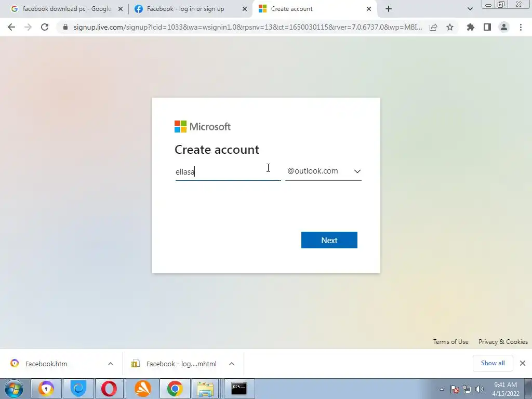Open the Facebook - log....mhtml download
Screen dimensions: 532x399
coord(175,364)
